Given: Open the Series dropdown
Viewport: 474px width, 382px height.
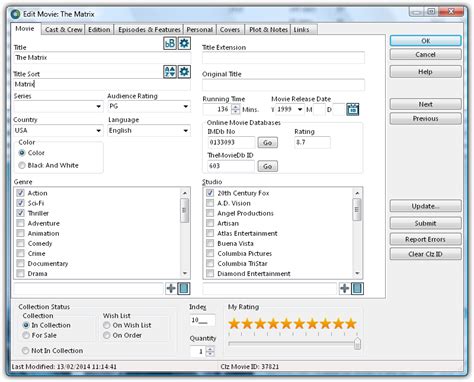Looking at the screenshot, I should click(x=98, y=107).
